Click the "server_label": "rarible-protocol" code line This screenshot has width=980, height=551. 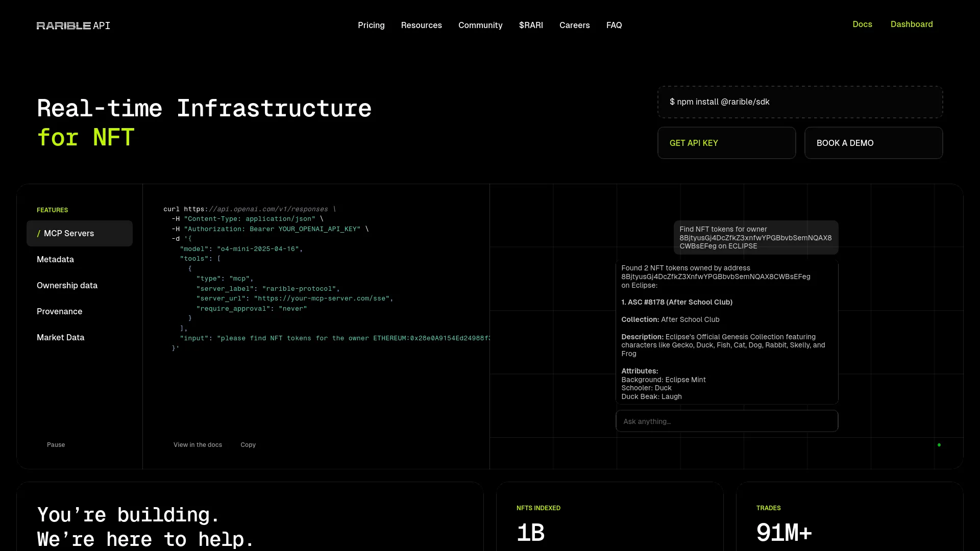click(x=268, y=289)
